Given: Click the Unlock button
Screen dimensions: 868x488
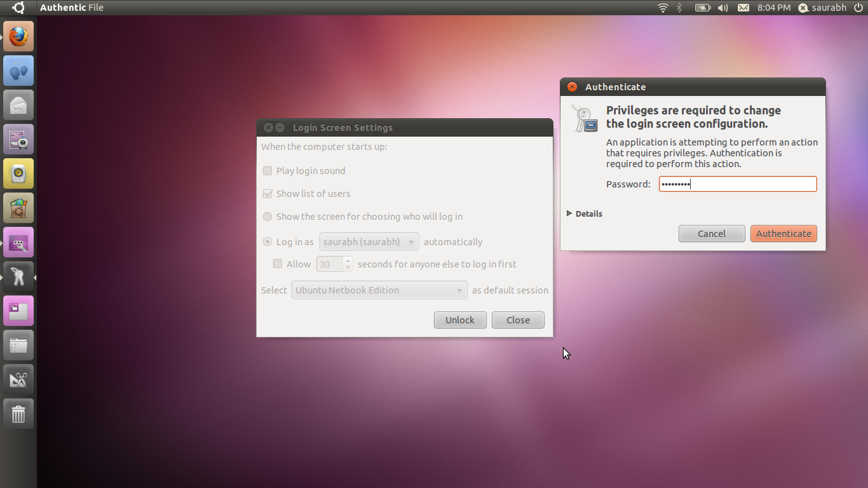Looking at the screenshot, I should point(460,320).
